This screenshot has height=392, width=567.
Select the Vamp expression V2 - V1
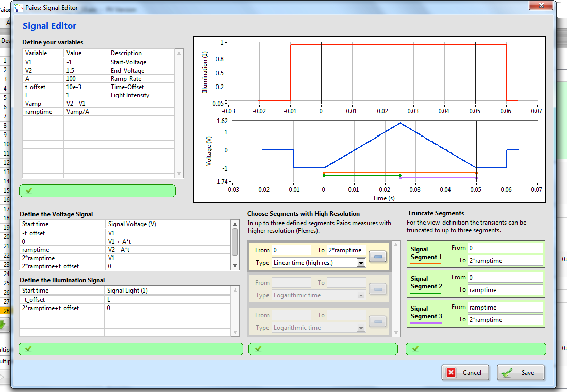86,104
